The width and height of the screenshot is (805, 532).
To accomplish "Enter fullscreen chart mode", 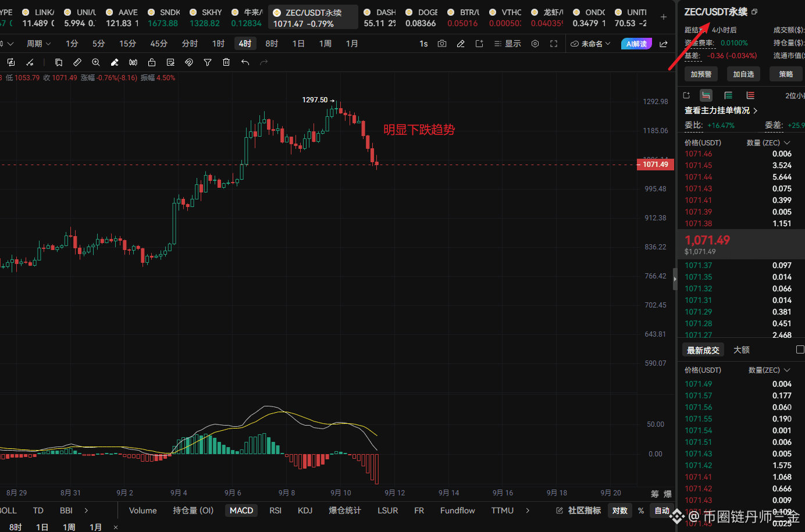I will (x=554, y=44).
